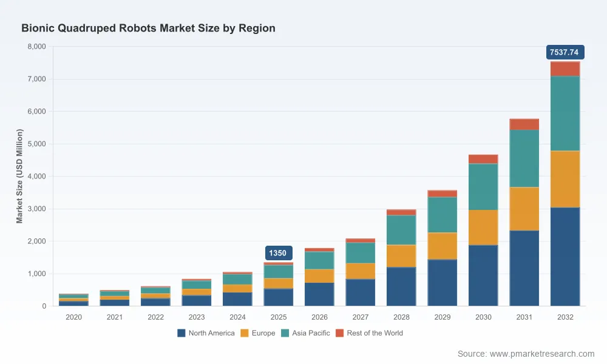Select the 2031 Asia Pacific bar segment

tap(524, 158)
